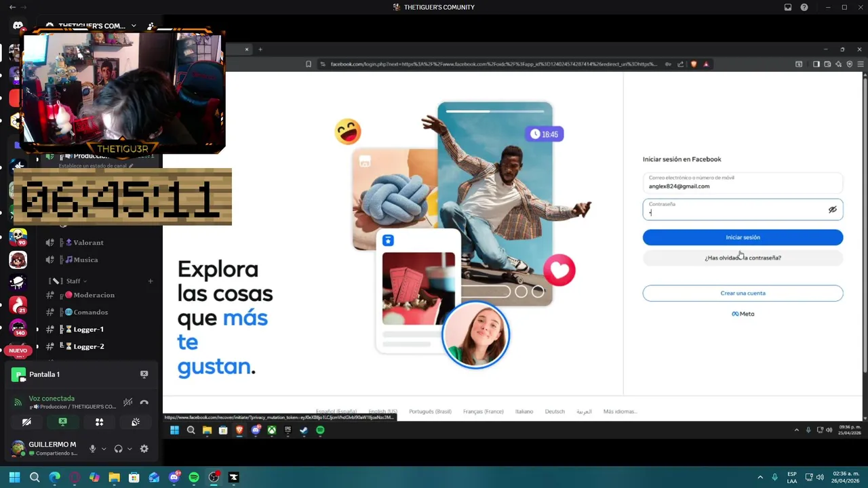Toggle Discord screen share button
Viewport: 868px width, 488px height.
62,422
